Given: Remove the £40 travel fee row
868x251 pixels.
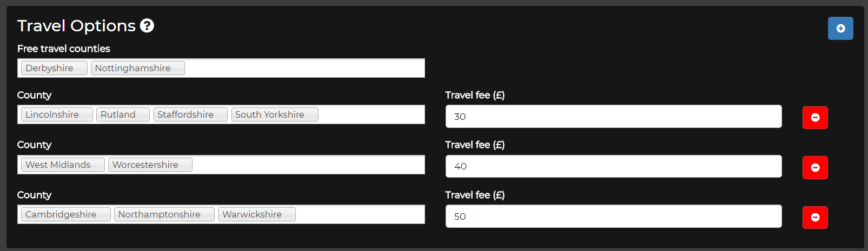Looking at the screenshot, I should (815, 167).
